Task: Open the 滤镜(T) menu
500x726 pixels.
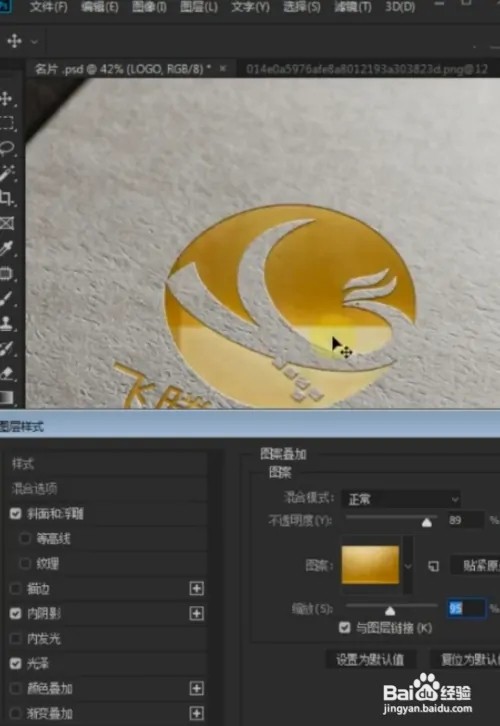Action: (353, 7)
